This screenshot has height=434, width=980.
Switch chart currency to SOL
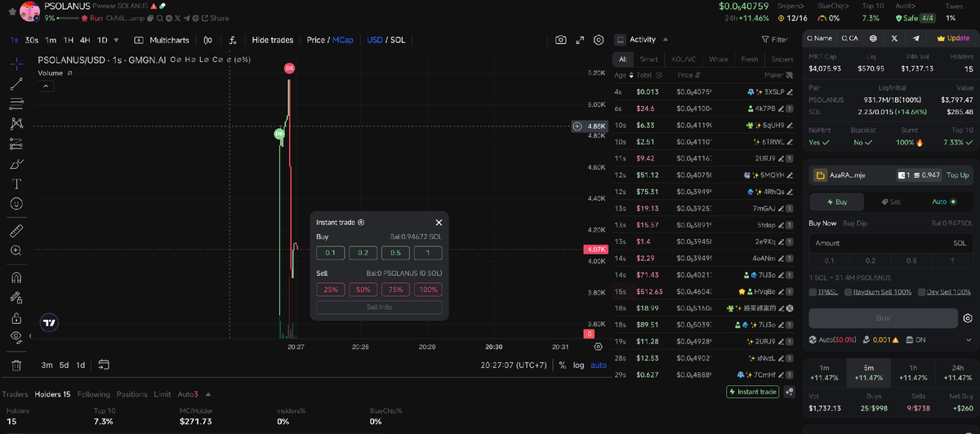coord(398,40)
